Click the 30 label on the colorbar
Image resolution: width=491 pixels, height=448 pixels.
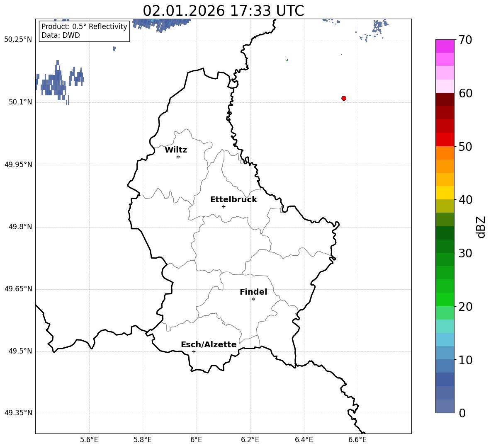click(x=465, y=253)
